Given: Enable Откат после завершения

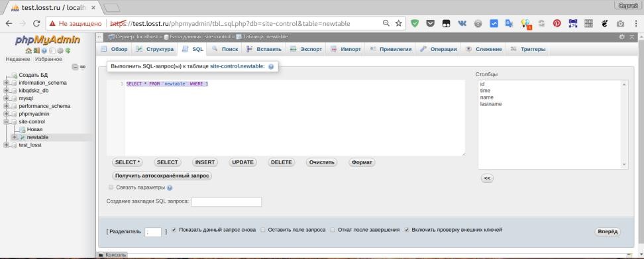Looking at the screenshot, I should pos(333,230).
